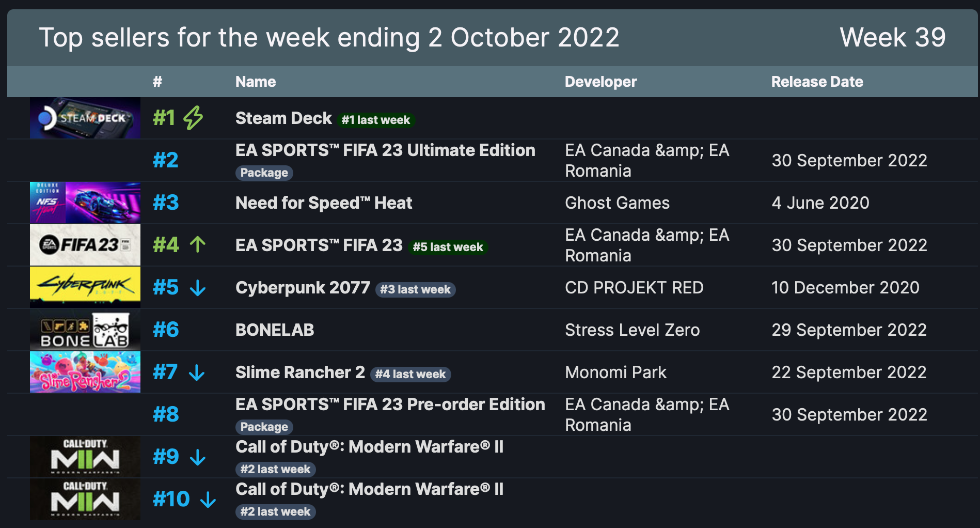This screenshot has width=980, height=528.
Task: Click the down arrow next to #7
Action: point(197,372)
